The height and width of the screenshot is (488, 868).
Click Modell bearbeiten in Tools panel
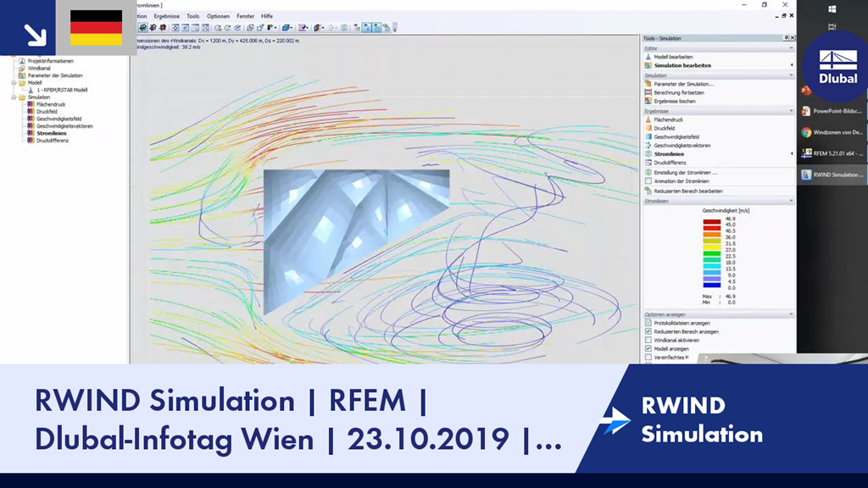673,57
